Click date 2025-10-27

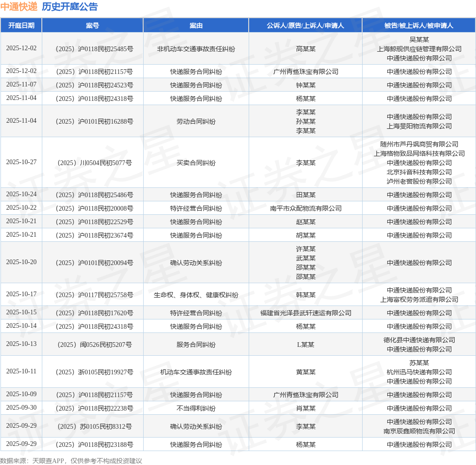click(21, 162)
